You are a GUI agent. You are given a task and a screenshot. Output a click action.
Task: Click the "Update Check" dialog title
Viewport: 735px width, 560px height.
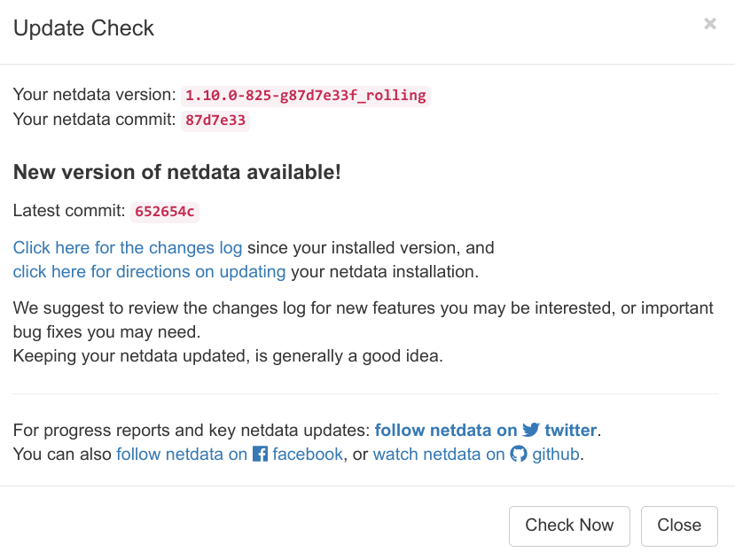pyautogui.click(x=83, y=27)
